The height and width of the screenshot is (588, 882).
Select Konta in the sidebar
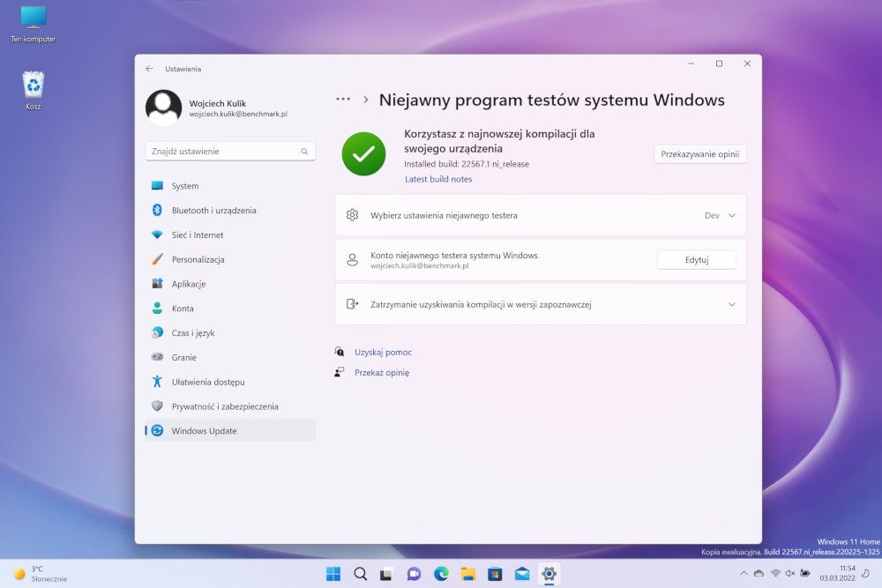pos(230,309)
